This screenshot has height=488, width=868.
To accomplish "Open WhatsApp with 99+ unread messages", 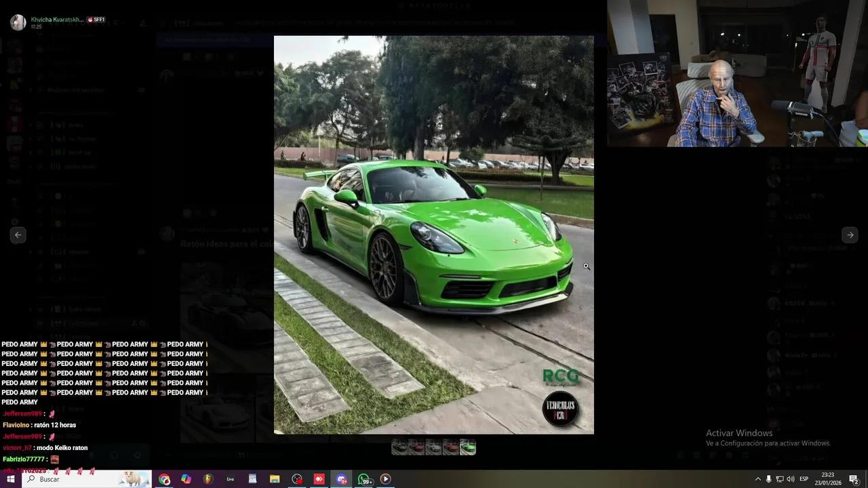I will click(x=363, y=479).
